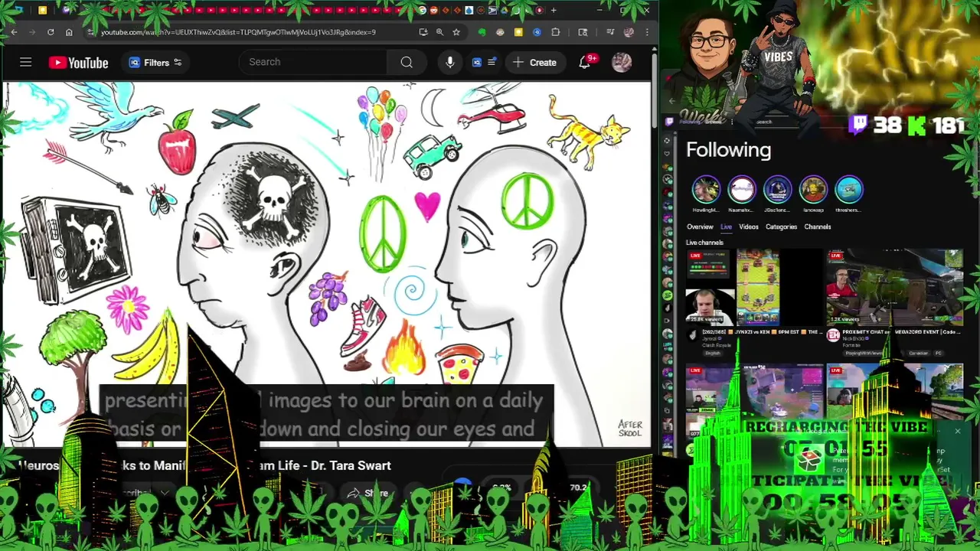The height and width of the screenshot is (551, 980).
Task: Reload the page with the refresh icon
Action: click(x=51, y=32)
